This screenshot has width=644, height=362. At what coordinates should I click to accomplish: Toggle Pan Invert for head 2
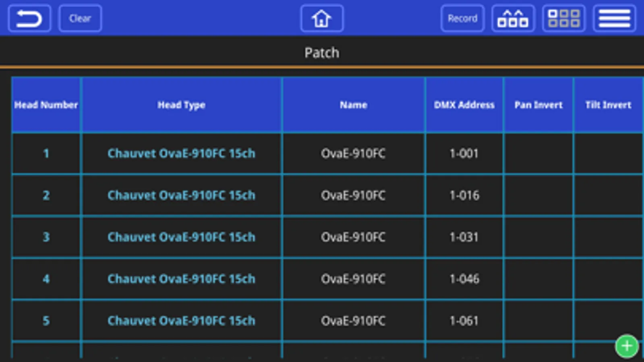pyautogui.click(x=538, y=195)
